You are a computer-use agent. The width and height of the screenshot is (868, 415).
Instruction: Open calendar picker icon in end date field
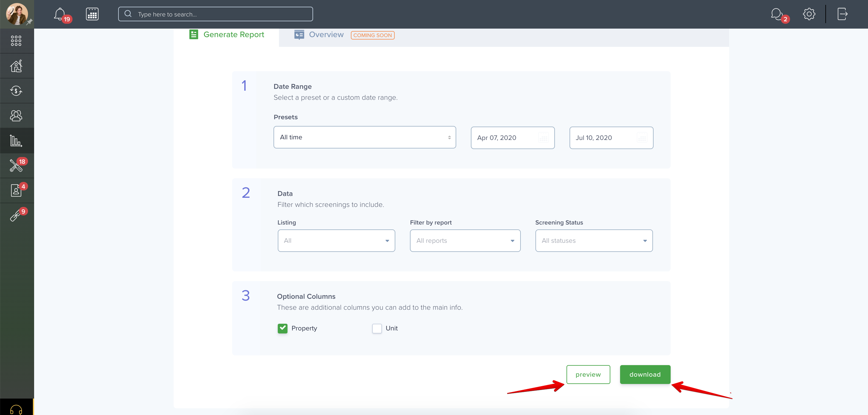coord(642,138)
